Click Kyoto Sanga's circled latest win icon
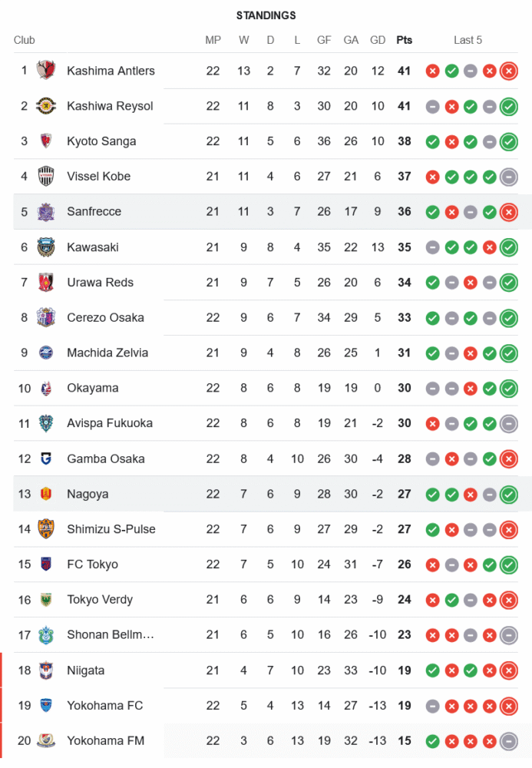The height and width of the screenshot is (768, 532). tap(508, 141)
